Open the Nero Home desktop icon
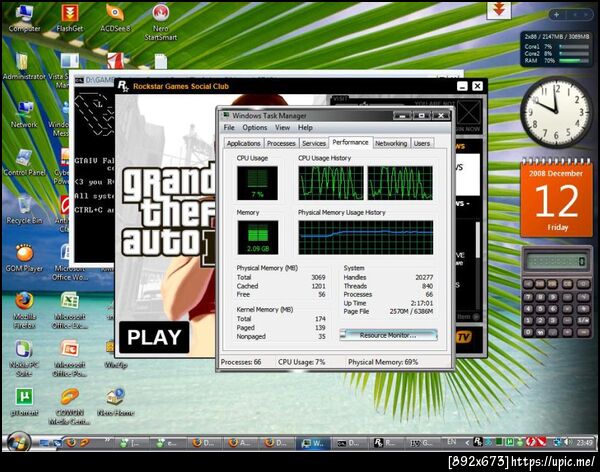600x472 pixels. point(115,402)
